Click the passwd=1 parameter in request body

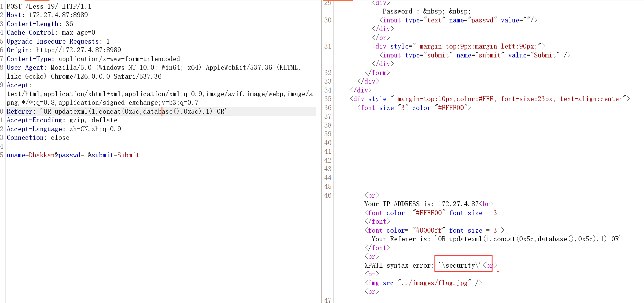tap(73, 155)
